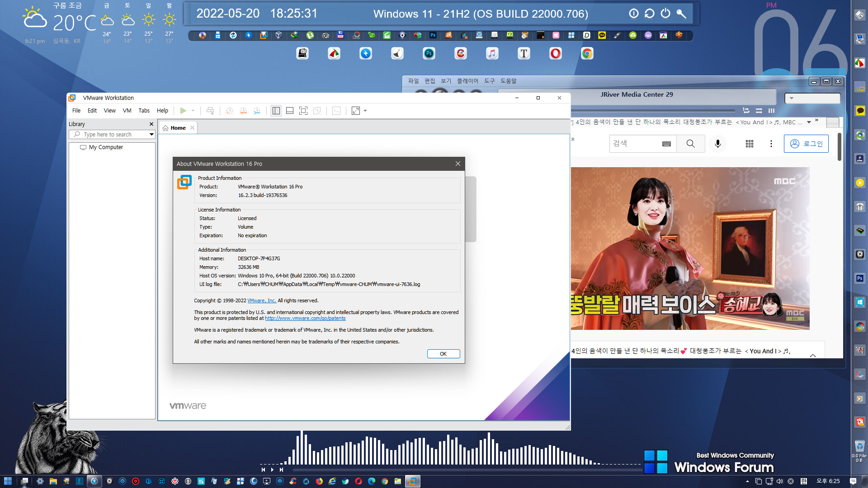
Task: Click the take snapshot clock icon
Action: click(x=230, y=111)
